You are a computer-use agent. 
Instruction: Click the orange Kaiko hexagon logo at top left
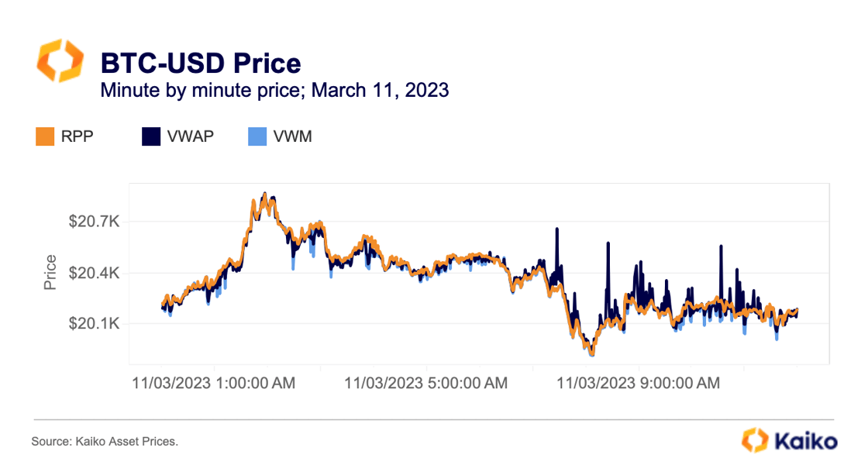[x=59, y=62]
